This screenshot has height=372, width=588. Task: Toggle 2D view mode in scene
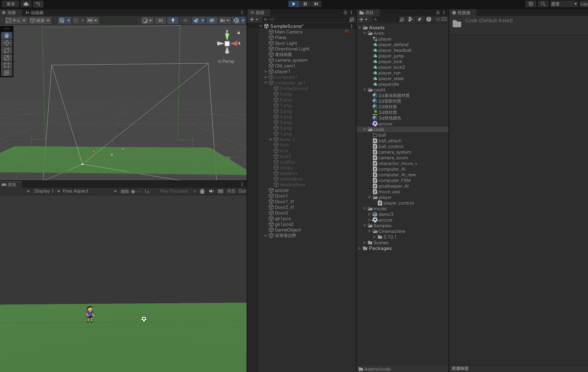pyautogui.click(x=160, y=21)
